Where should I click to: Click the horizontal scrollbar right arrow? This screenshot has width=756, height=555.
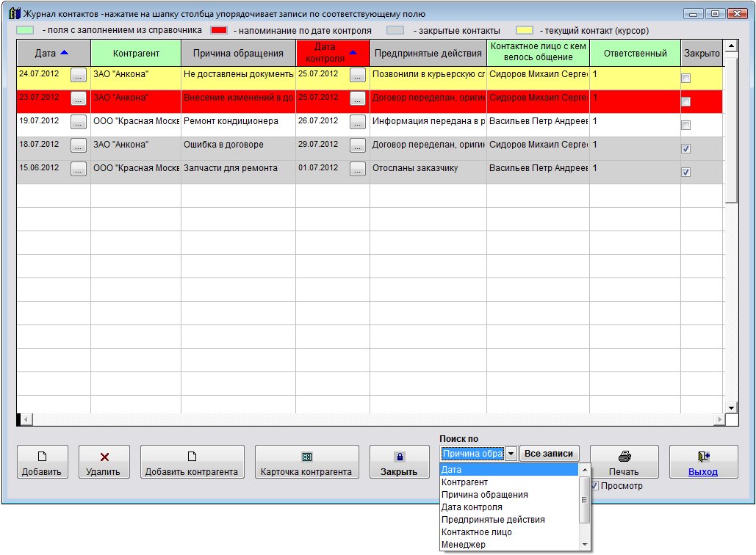pos(719,420)
